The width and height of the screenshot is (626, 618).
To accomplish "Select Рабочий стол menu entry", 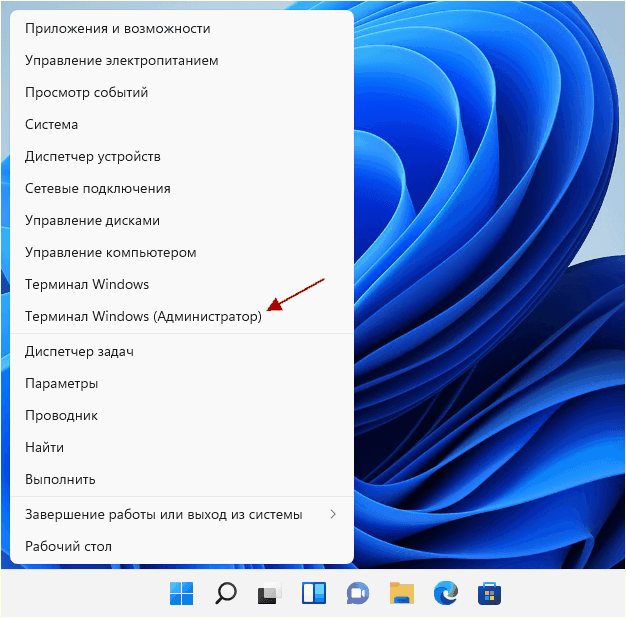I will pos(182,546).
